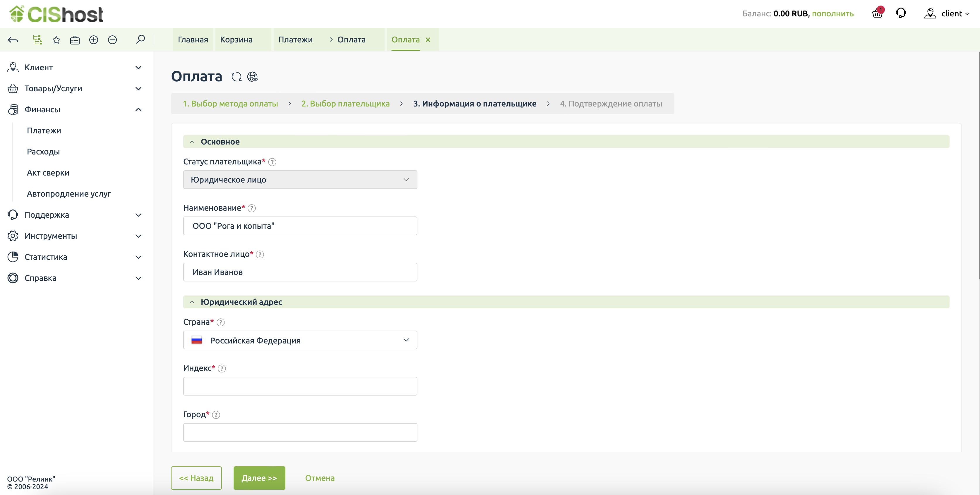Open search with magnifier icon
980x495 pixels.
tap(141, 39)
